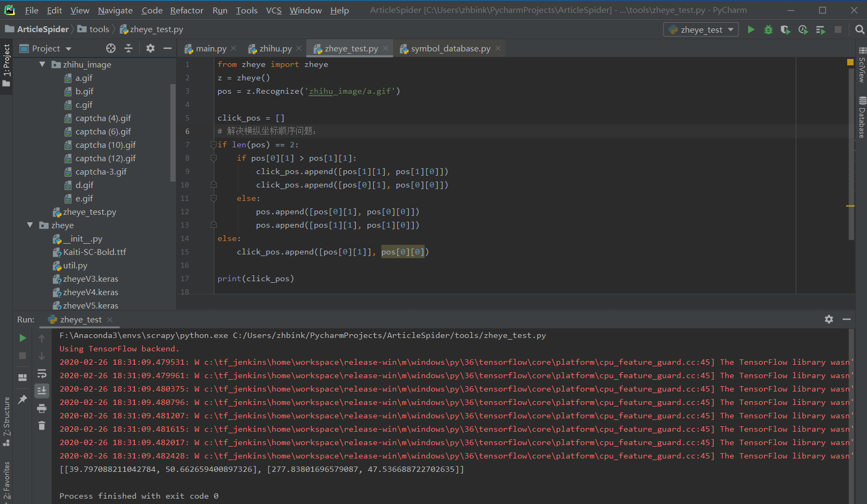Locate current file with crosshair icon
The height and width of the screenshot is (504, 867).
[111, 48]
